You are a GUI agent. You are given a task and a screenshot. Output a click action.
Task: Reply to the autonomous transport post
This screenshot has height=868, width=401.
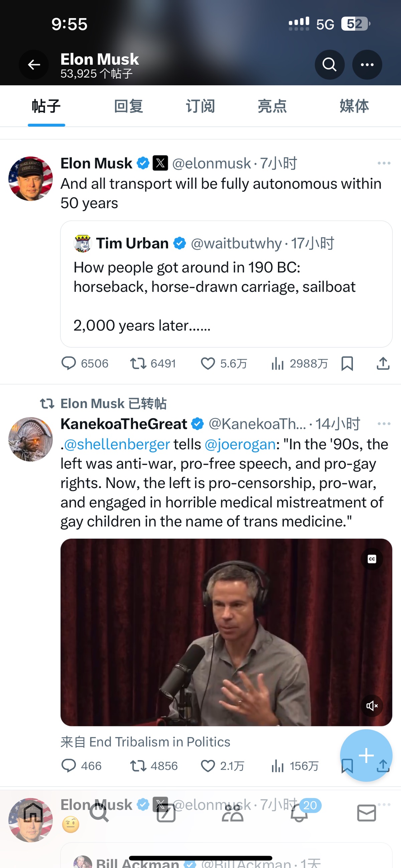coord(69,364)
